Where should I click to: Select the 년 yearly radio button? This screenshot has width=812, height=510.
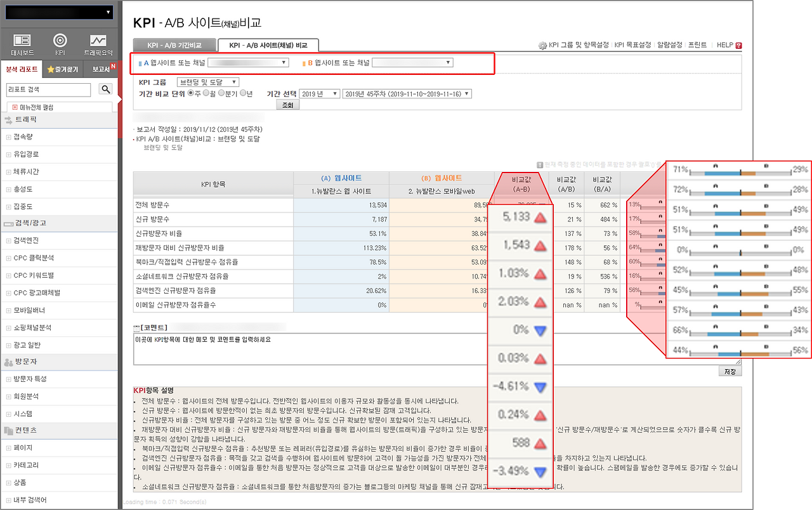244,94
